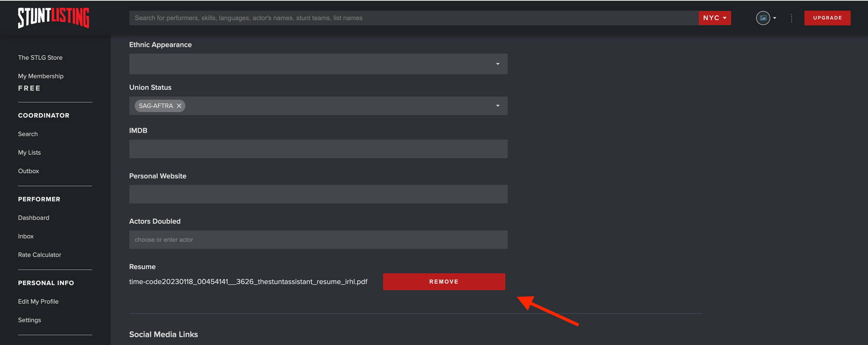The width and height of the screenshot is (868, 345).
Task: Click the Upgrade button
Action: [x=827, y=18]
